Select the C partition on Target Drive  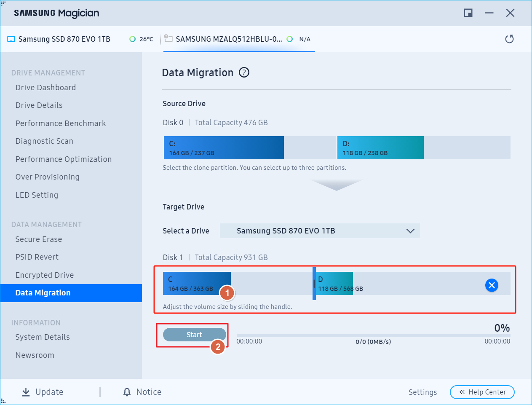tap(196, 284)
